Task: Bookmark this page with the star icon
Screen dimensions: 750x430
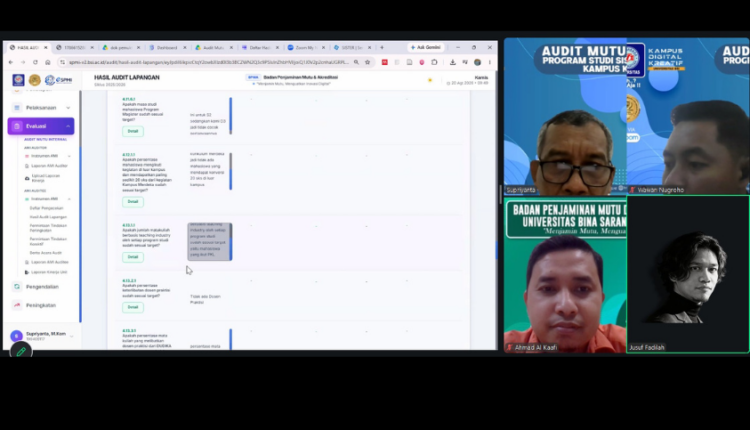Action: point(367,62)
